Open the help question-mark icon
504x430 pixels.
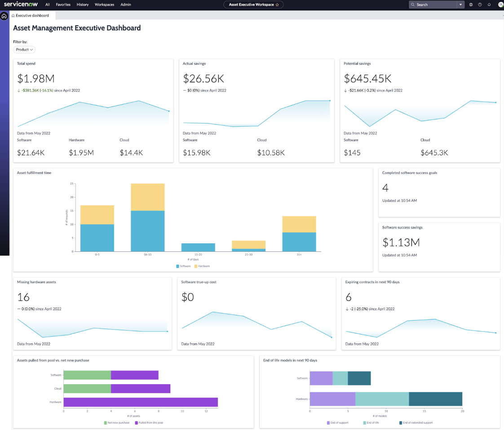pyautogui.click(x=480, y=4)
